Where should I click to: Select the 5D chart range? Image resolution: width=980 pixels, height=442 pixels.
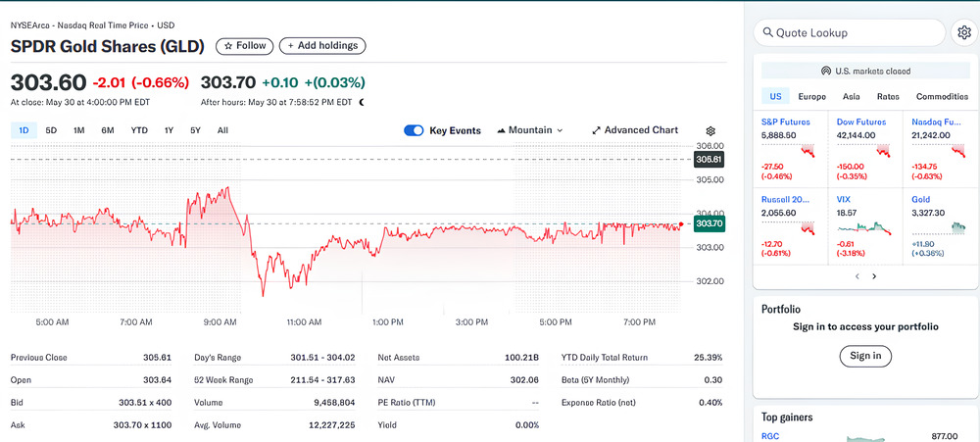click(51, 130)
